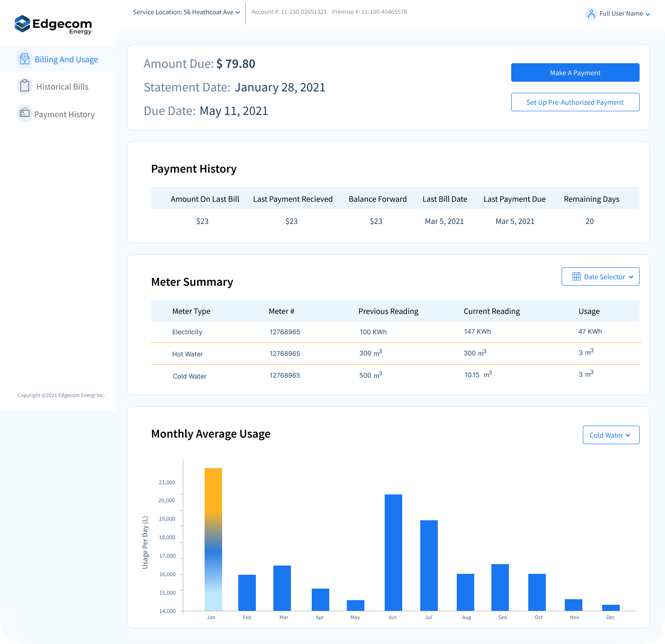
Task: Click the Payment History card icon
Action: (x=24, y=114)
